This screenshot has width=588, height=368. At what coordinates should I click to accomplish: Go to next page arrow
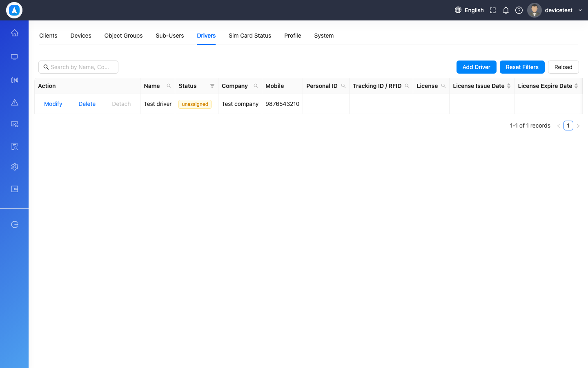point(578,126)
